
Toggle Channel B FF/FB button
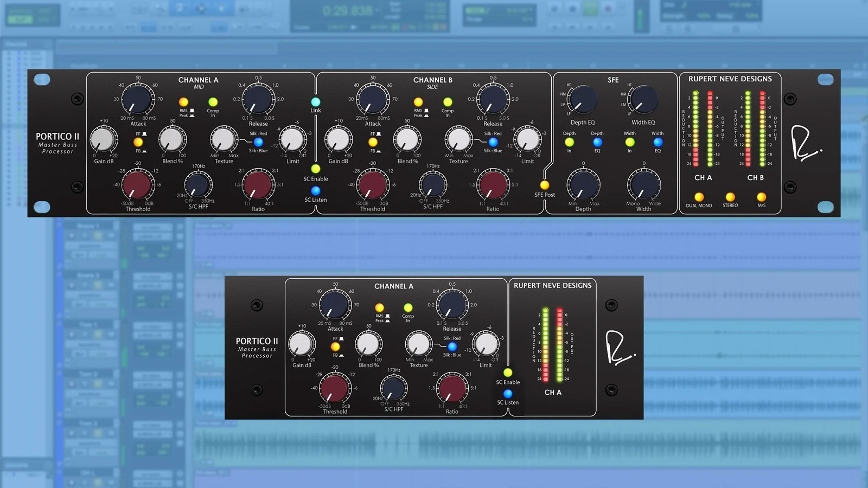coord(373,142)
